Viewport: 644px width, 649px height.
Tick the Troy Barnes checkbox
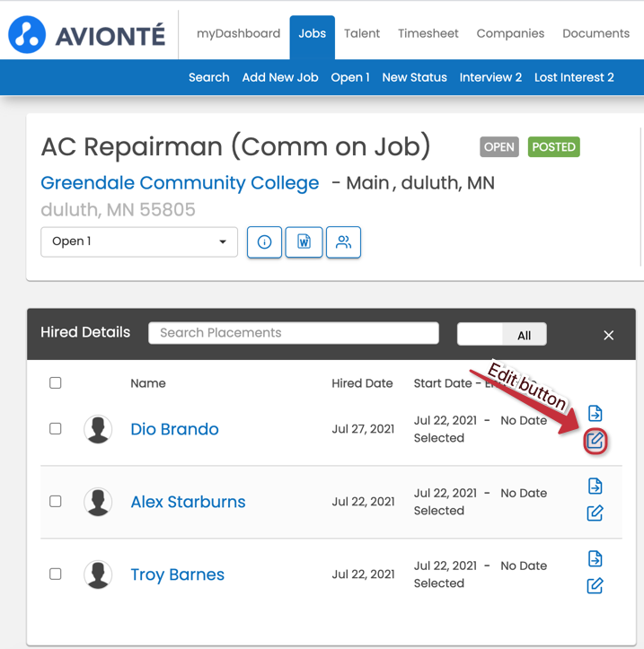pyautogui.click(x=56, y=574)
